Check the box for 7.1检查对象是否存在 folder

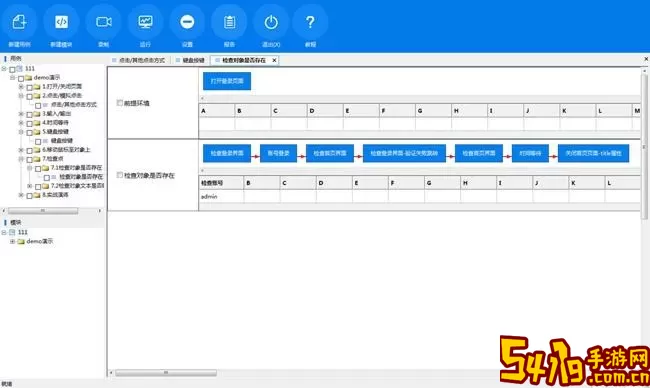pos(38,168)
